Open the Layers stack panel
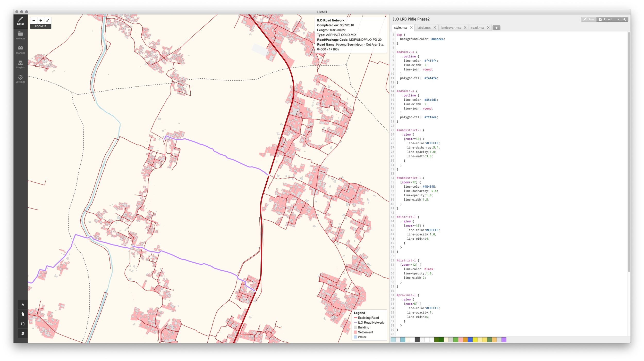 coord(23,333)
